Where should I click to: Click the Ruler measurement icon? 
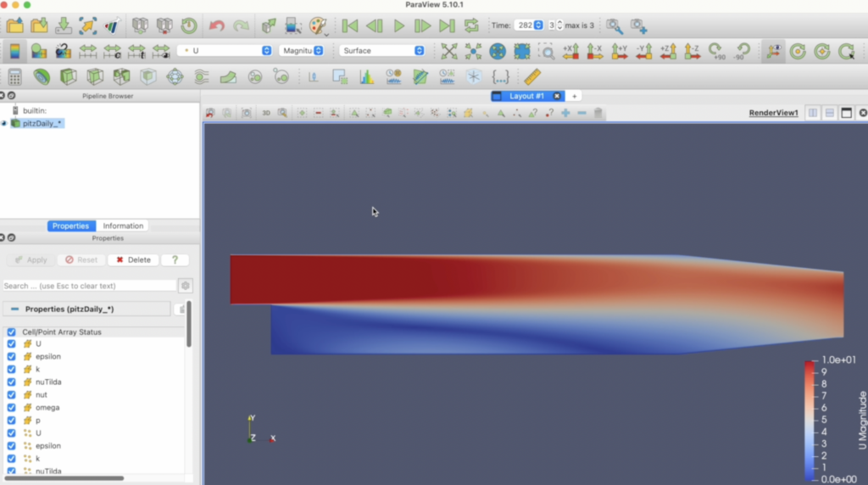tap(532, 77)
